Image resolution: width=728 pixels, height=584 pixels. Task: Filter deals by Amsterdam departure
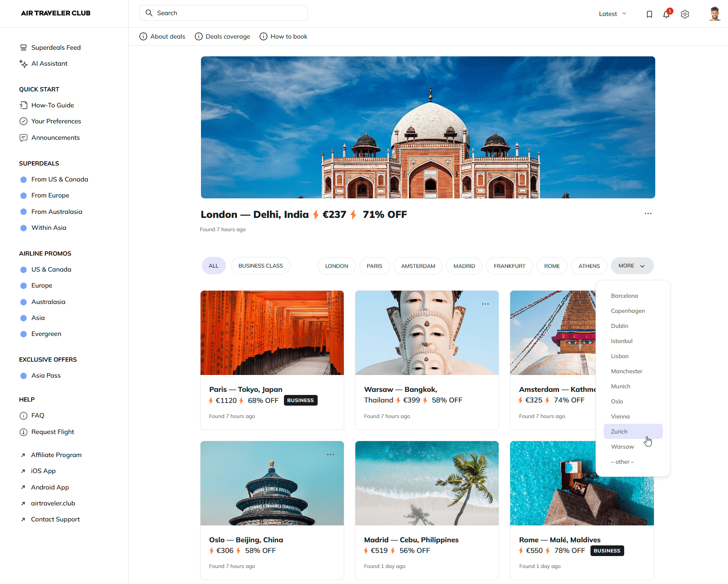(x=418, y=266)
